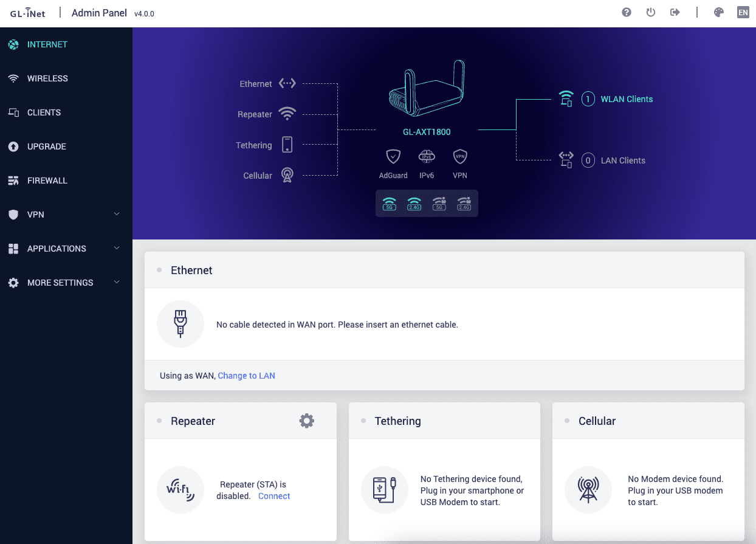Open the Wireless menu item
The height and width of the screenshot is (544, 756).
click(x=47, y=78)
